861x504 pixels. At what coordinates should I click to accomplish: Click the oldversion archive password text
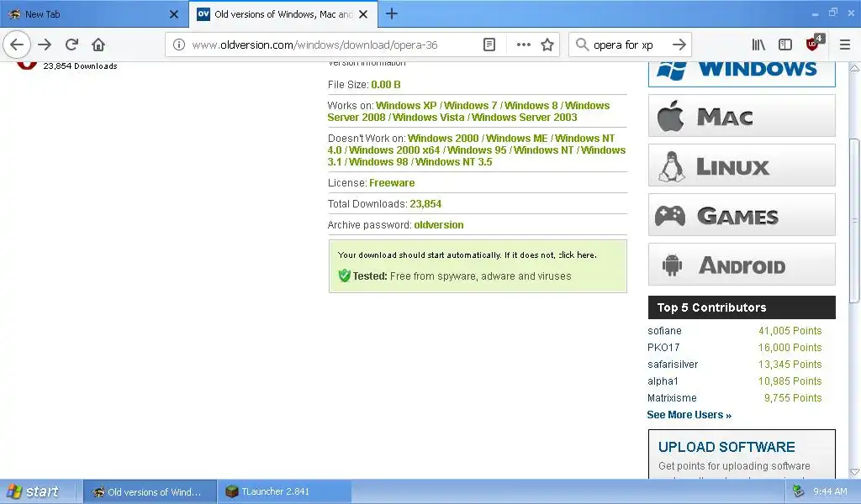pyautogui.click(x=439, y=225)
